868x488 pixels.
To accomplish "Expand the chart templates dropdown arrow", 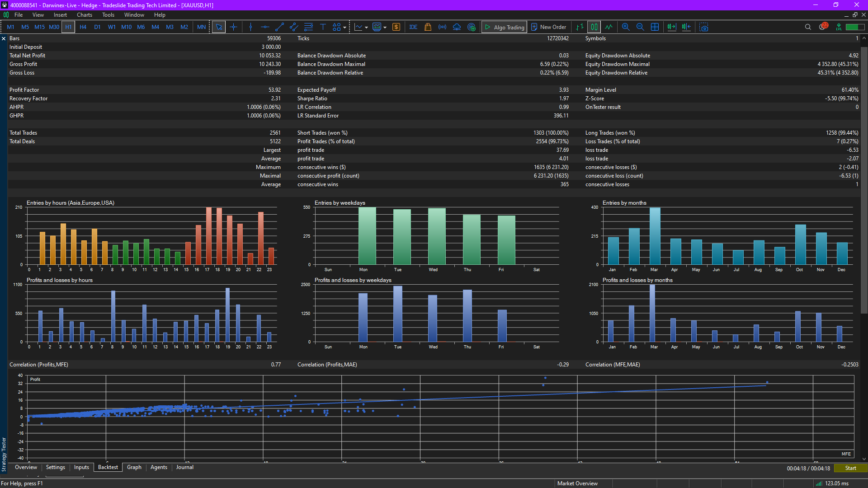I will click(x=385, y=28).
